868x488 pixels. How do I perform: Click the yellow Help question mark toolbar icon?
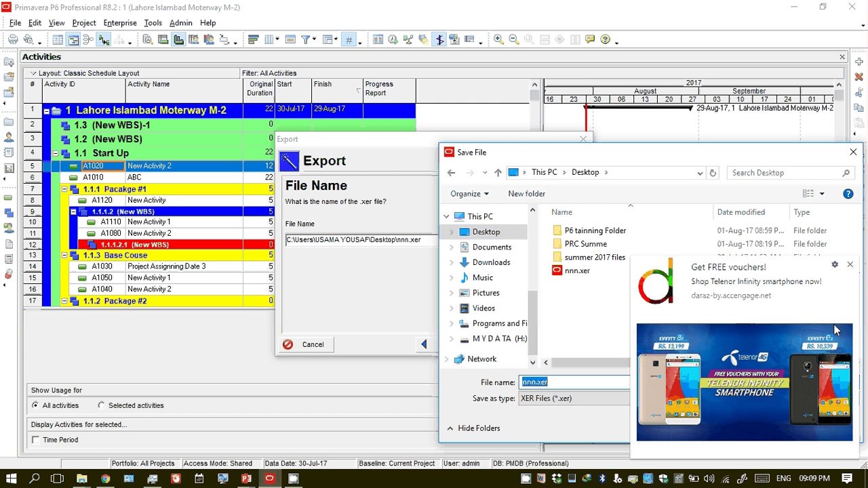tap(606, 40)
